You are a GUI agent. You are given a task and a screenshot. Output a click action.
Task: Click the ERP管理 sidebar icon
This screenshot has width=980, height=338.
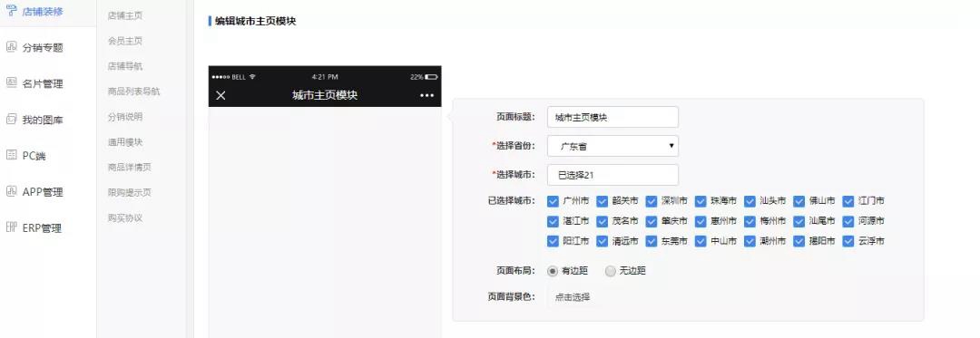(x=11, y=227)
